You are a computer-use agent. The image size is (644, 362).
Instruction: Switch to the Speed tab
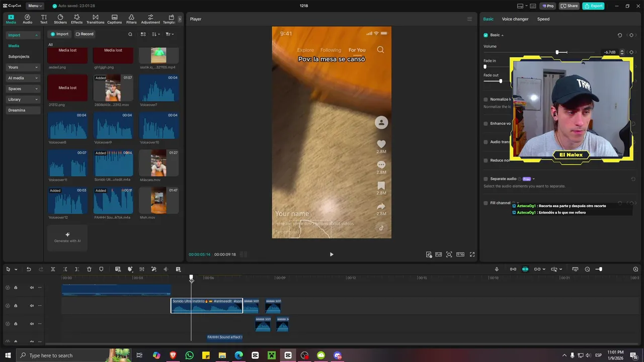[543, 19]
